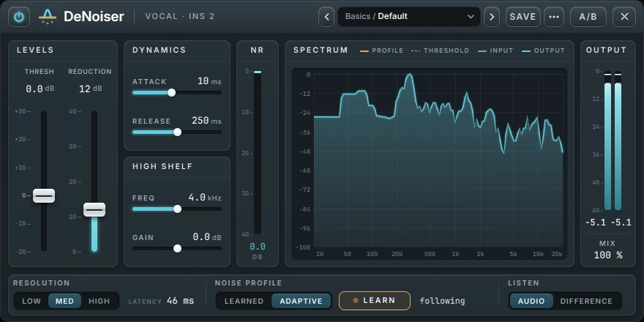
Task: Toggle the A/B comparison button
Action: pyautogui.click(x=588, y=17)
